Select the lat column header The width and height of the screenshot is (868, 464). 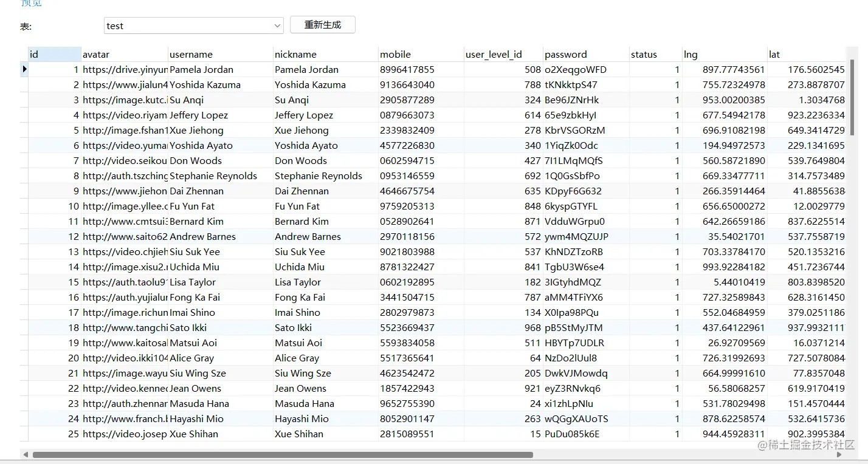coord(806,54)
